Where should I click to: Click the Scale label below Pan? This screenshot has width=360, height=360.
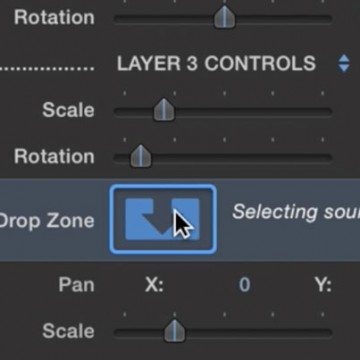pyautogui.click(x=68, y=331)
